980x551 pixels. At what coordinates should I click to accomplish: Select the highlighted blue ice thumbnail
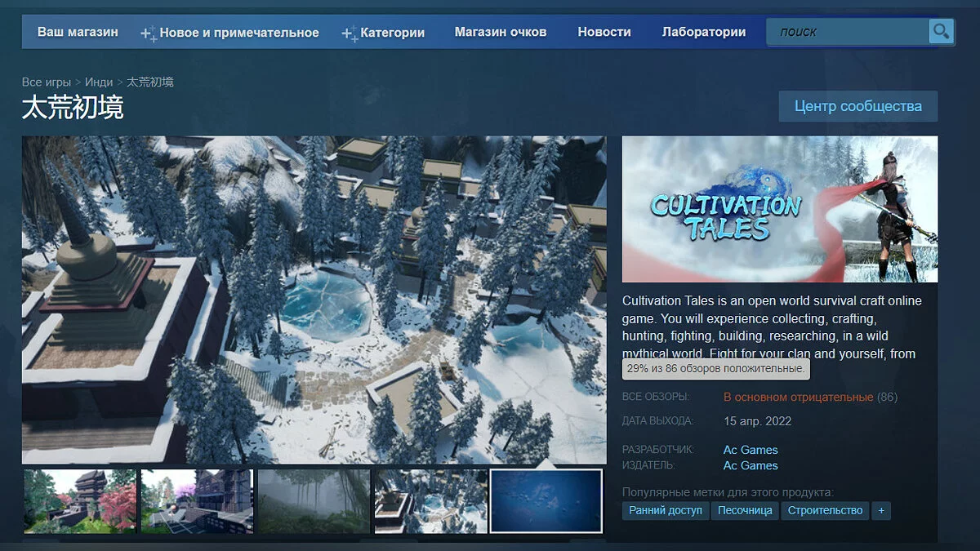coord(547,501)
